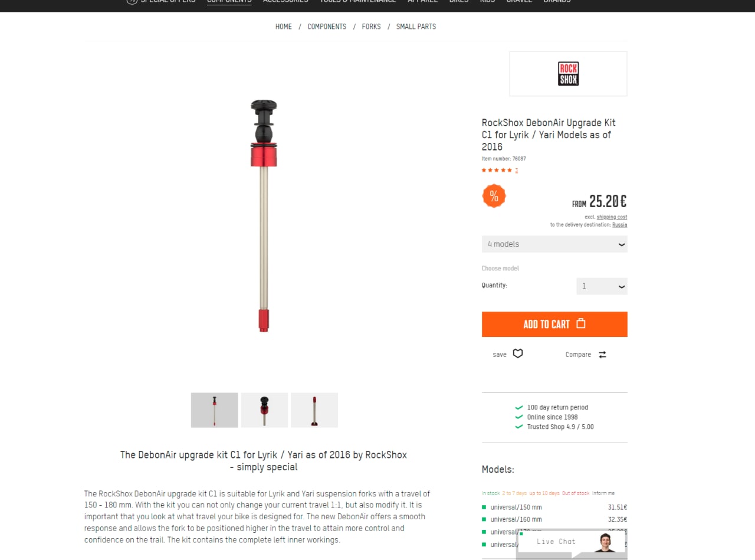This screenshot has height=560, width=755.
Task: Open the shipping cost link
Action: point(612,217)
